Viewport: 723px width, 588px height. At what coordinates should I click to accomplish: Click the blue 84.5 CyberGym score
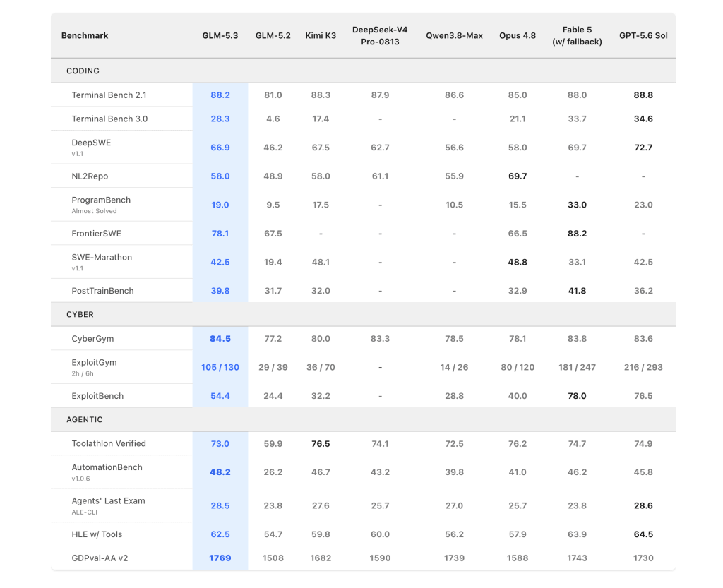pos(220,339)
